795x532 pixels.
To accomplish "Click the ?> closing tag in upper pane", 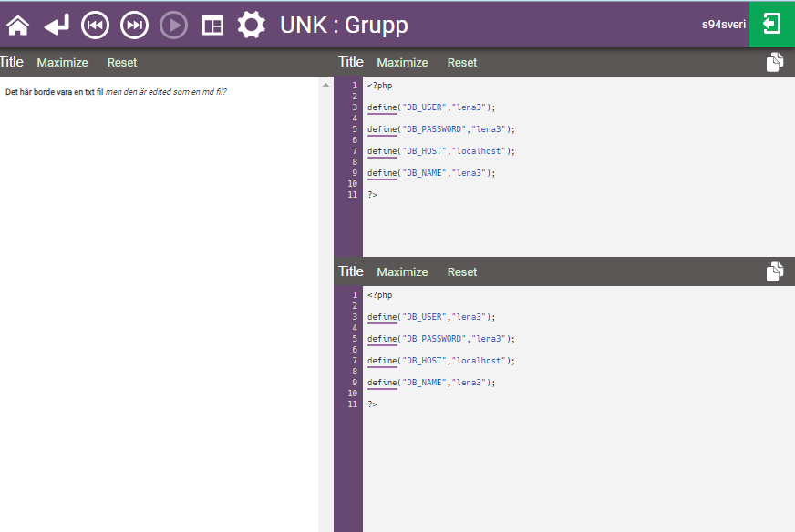I will 373,195.
